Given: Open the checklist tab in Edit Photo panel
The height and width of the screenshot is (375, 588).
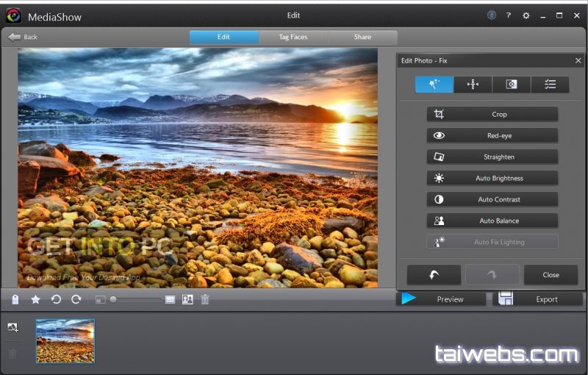Looking at the screenshot, I should [x=550, y=85].
